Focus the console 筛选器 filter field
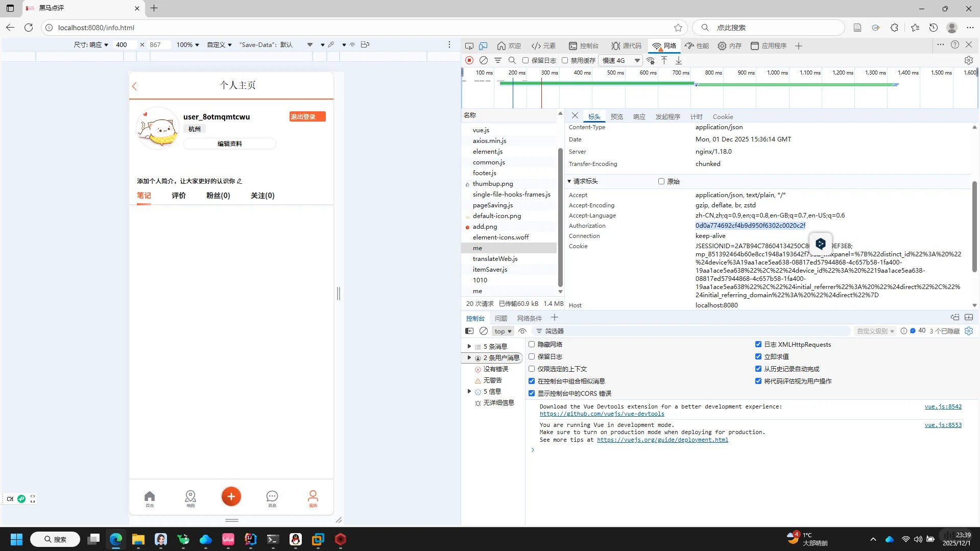Screen dimensions: 980x551 [x=692, y=331]
